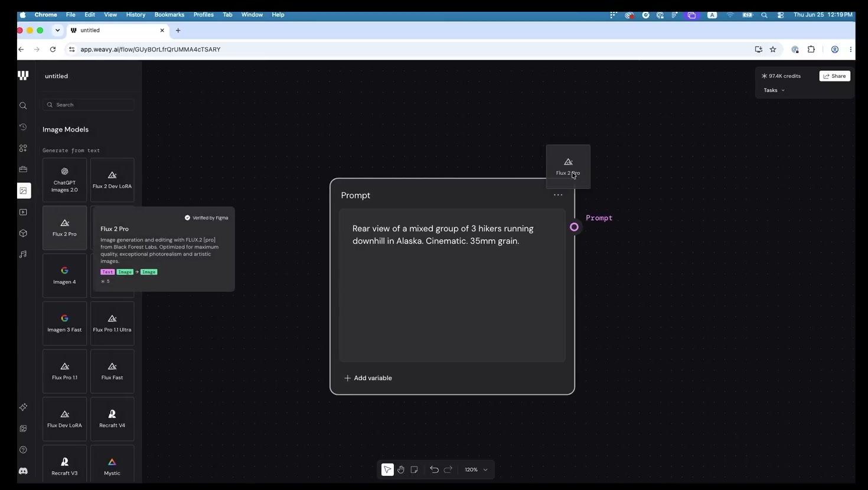Click Add variable in Prompt node

pyautogui.click(x=368, y=378)
